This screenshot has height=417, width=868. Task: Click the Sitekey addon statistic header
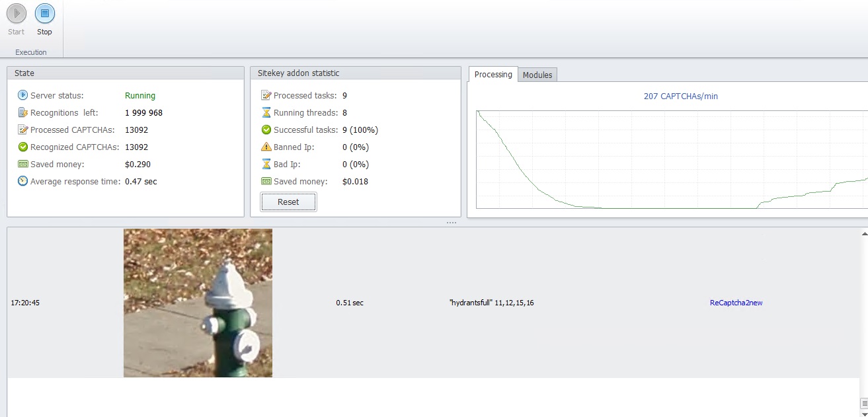[x=356, y=73]
